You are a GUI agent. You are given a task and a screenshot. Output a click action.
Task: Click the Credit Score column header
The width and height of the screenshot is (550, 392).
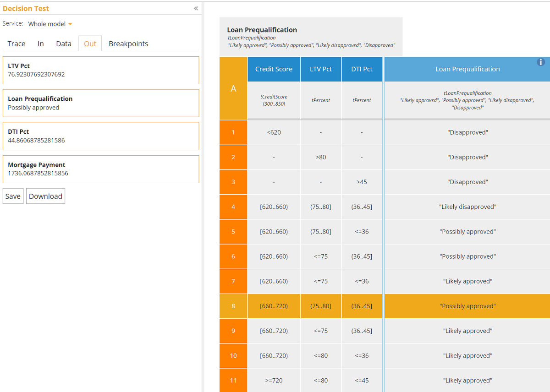(x=274, y=69)
